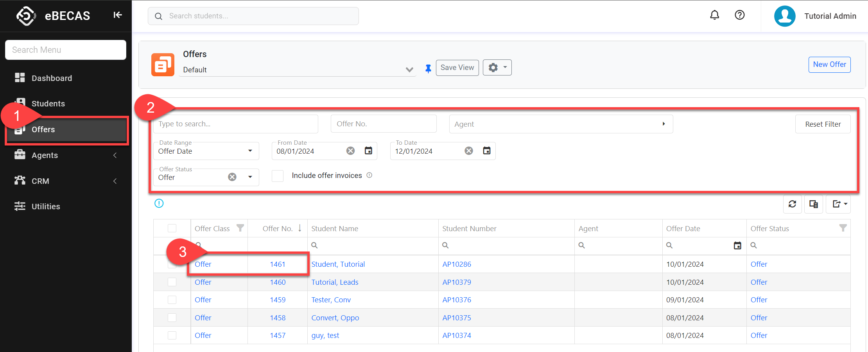Click the Utilities sliders icon
868x352 pixels.
pyautogui.click(x=20, y=206)
